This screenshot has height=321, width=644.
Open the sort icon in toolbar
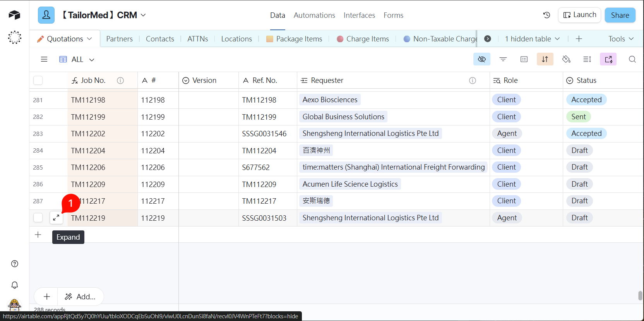coord(545,59)
